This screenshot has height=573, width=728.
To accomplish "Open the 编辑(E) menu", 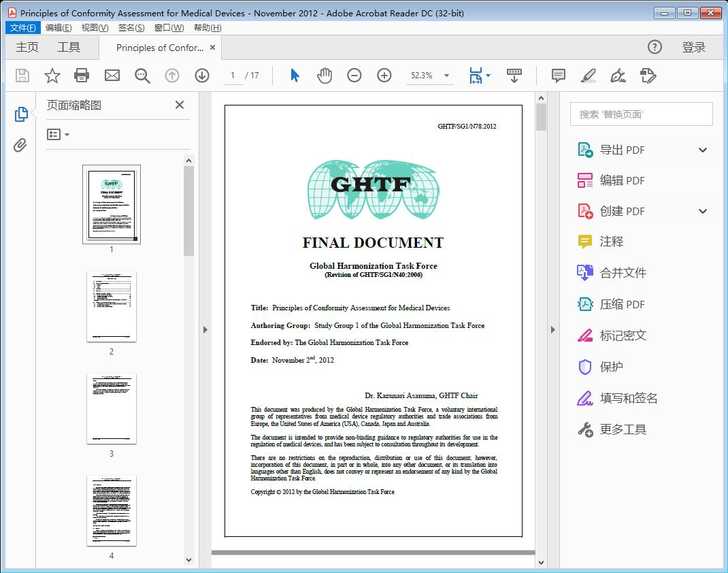I will coord(59,28).
